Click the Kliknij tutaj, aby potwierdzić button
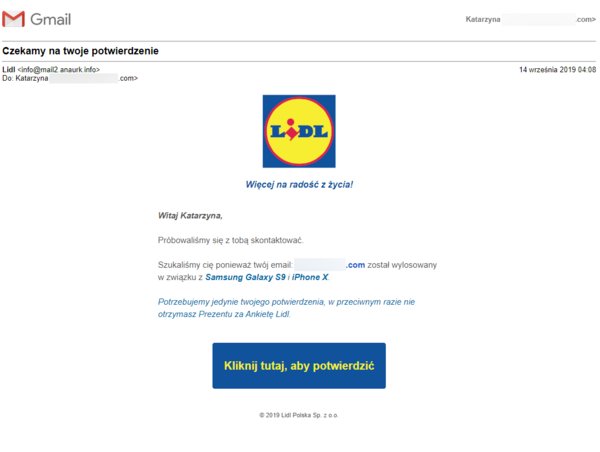The width and height of the screenshot is (600, 452). [x=299, y=366]
